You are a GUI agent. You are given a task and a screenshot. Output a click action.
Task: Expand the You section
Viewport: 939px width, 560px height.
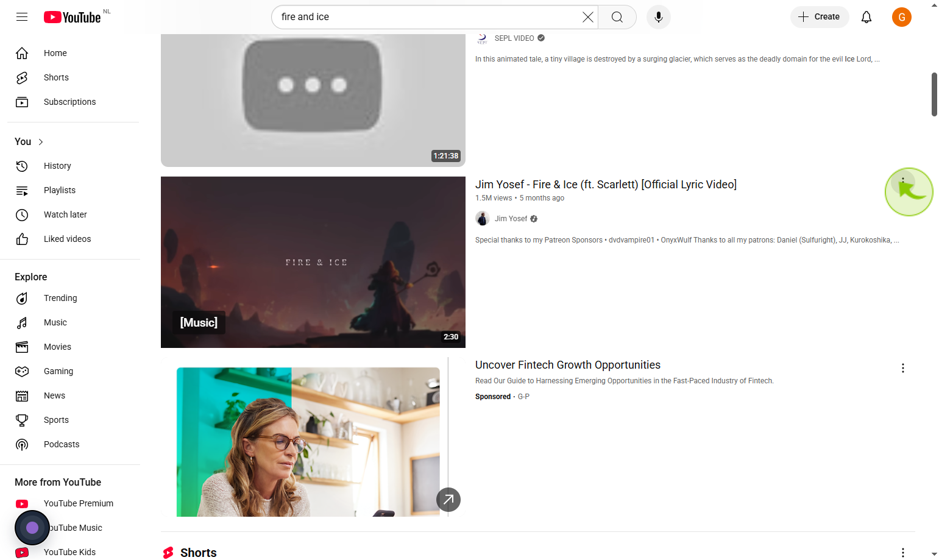29,141
